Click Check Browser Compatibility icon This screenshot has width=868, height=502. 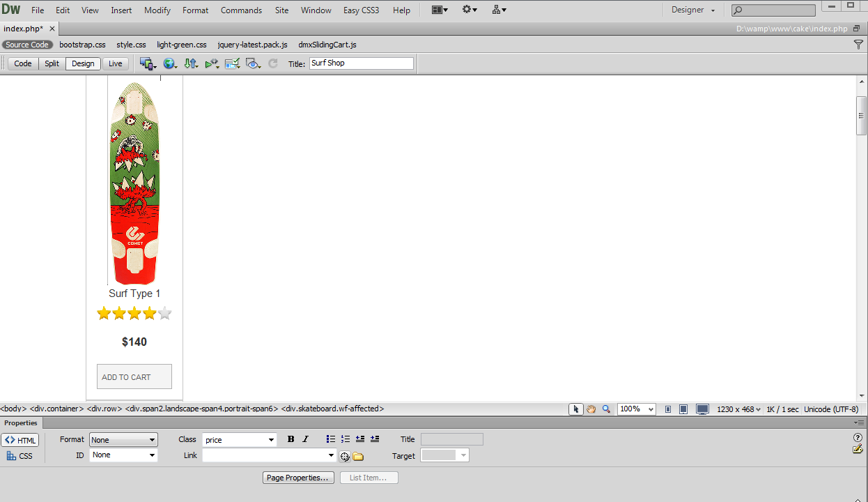point(233,63)
